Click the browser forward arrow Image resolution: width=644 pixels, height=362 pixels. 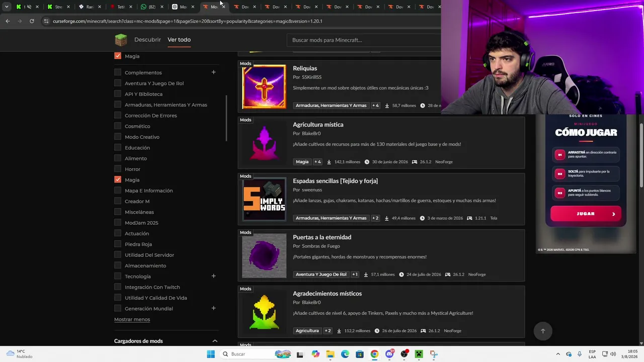[20, 21]
